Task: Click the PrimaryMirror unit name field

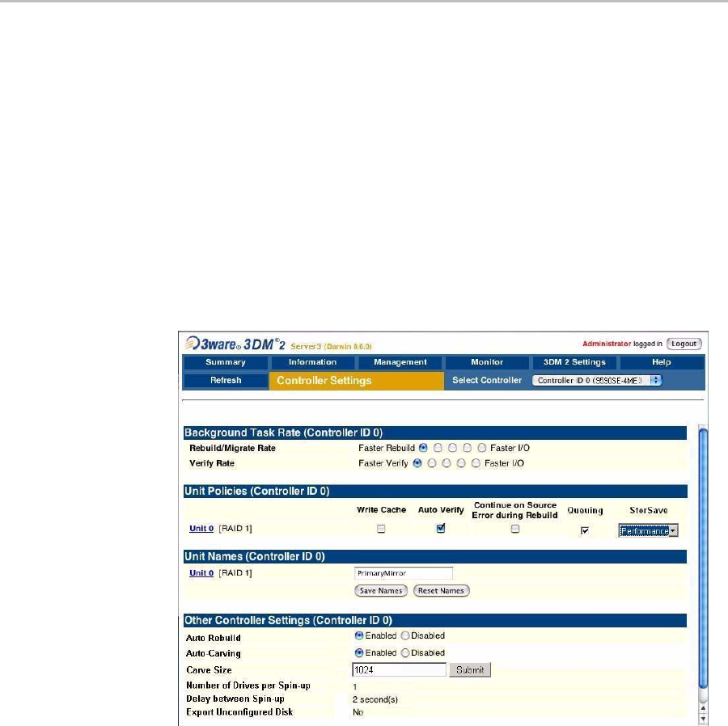Action: (404, 573)
